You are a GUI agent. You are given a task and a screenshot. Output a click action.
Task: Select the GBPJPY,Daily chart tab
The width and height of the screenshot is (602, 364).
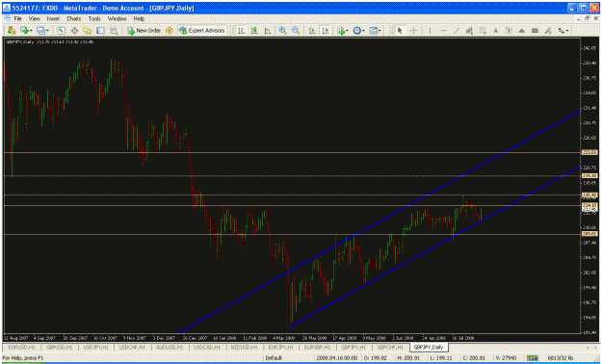[429, 347]
